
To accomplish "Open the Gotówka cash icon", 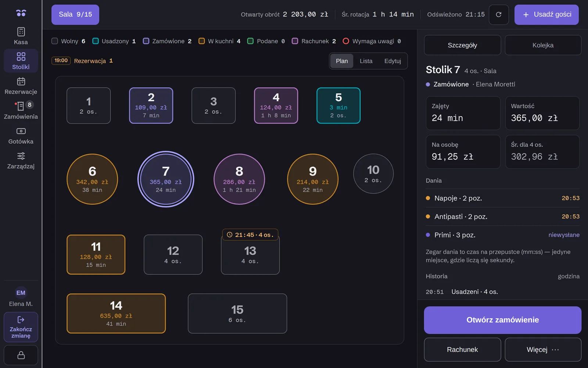I will click(21, 131).
